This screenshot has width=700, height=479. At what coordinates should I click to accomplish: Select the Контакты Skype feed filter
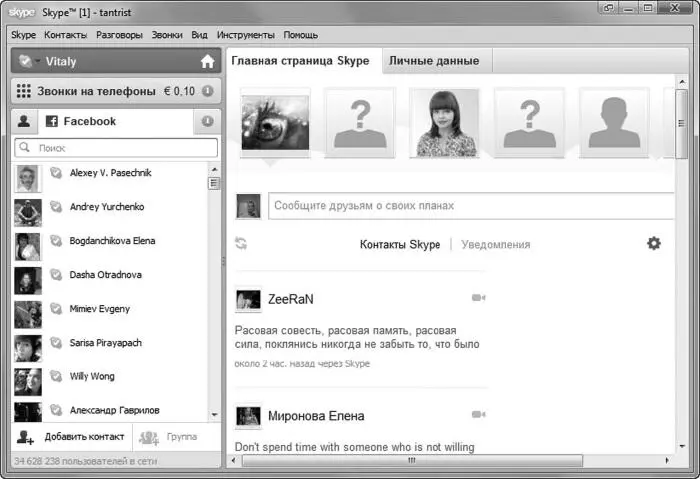coord(400,245)
